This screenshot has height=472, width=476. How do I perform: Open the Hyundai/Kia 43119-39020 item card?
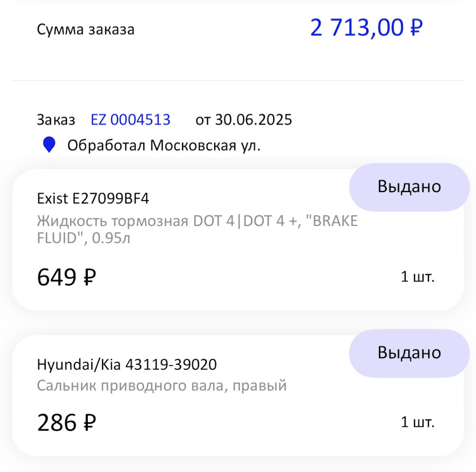(x=238, y=396)
